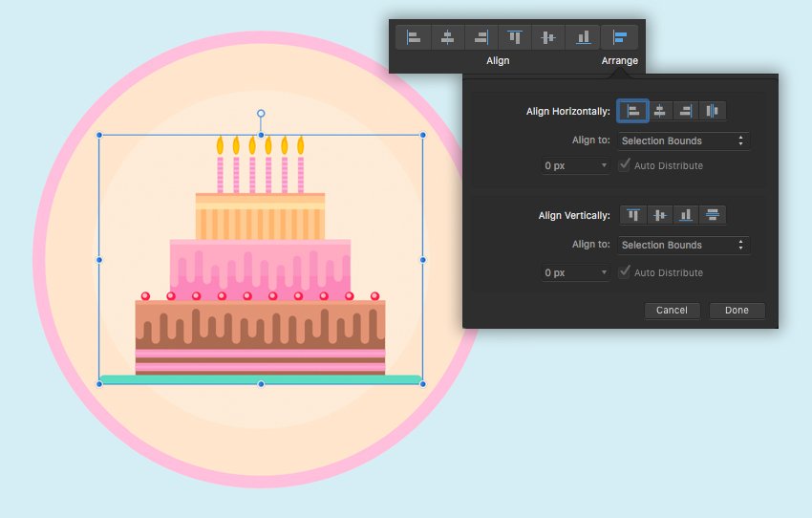Image resolution: width=812 pixels, height=518 pixels.
Task: Open vertical Align to Selection Bounds dropdown
Action: (x=683, y=245)
